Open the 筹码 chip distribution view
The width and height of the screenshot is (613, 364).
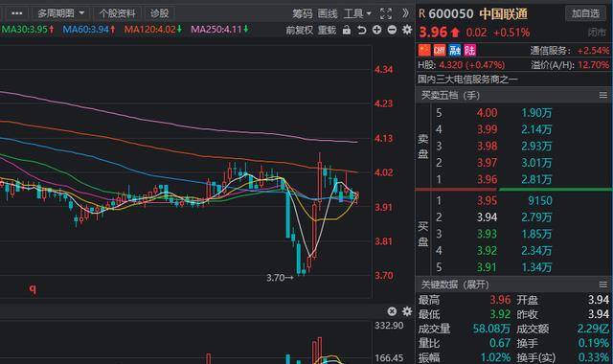click(303, 13)
